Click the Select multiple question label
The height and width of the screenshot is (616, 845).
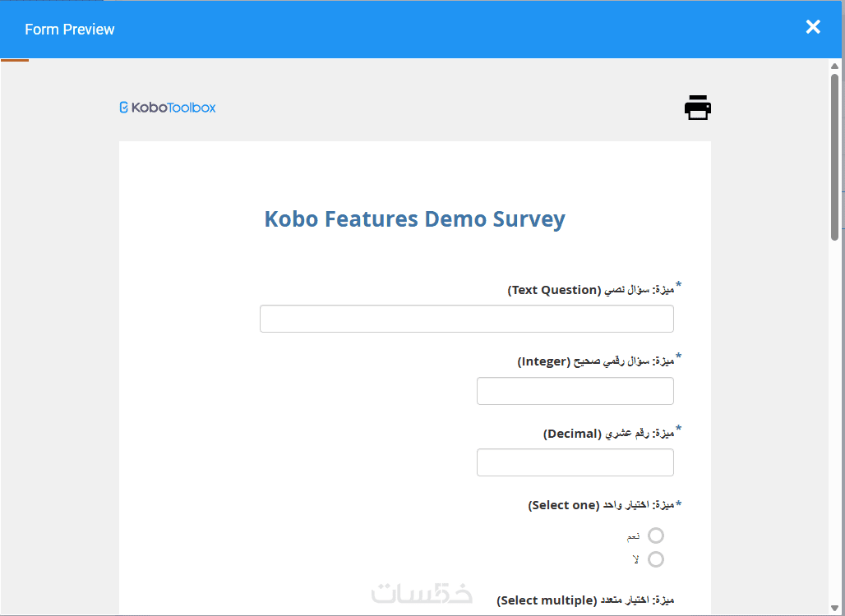coord(585,600)
